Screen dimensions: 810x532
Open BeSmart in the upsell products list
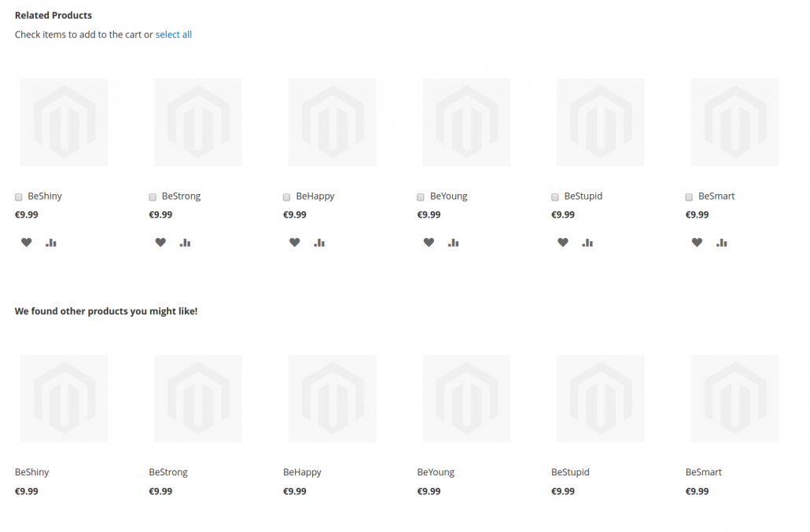(703, 472)
